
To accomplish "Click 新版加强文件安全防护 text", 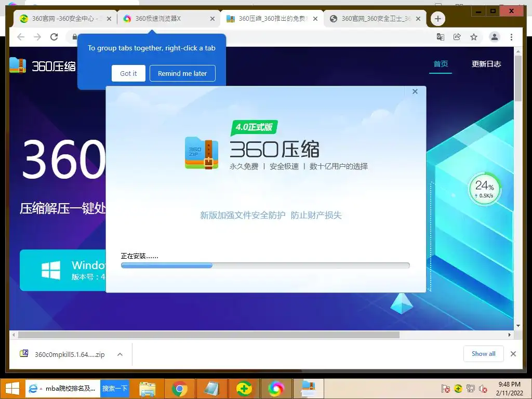I will click(243, 215).
